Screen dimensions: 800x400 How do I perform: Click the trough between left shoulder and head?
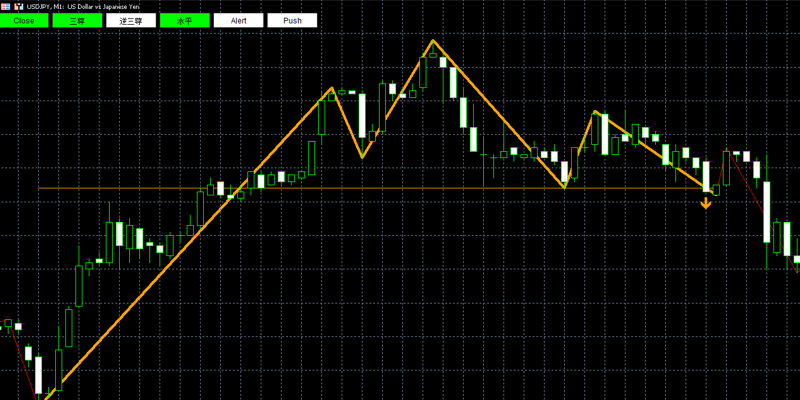(362, 158)
